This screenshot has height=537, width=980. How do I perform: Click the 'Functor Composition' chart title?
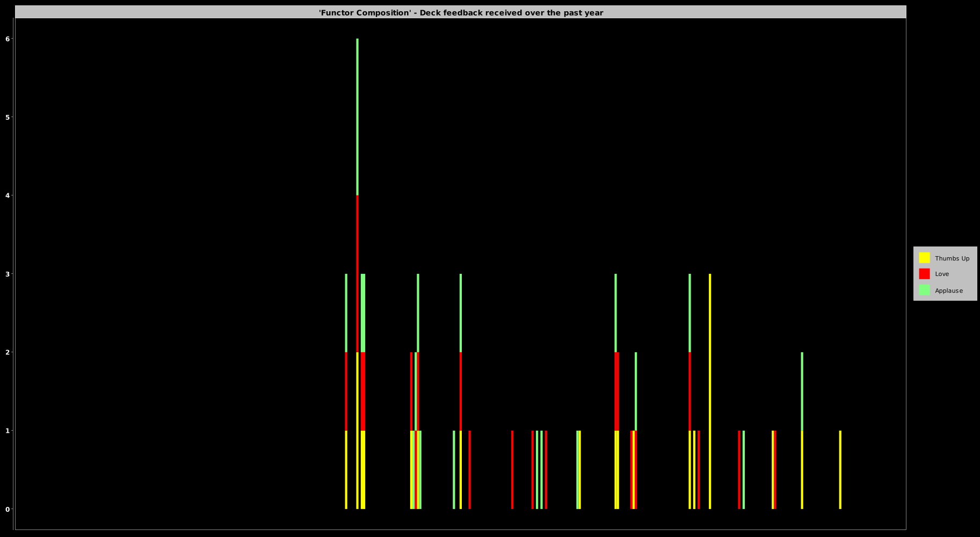pos(461,12)
